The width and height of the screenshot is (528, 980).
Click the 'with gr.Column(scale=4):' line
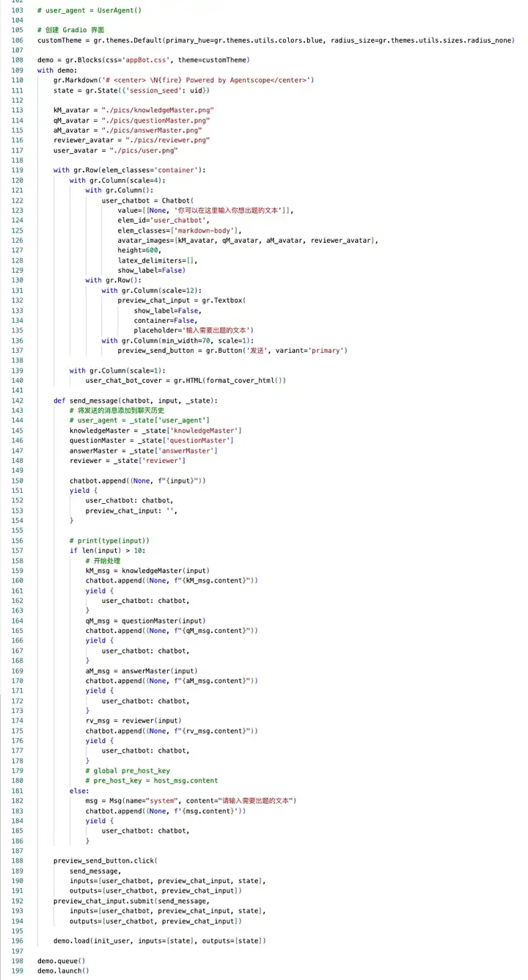[117, 180]
